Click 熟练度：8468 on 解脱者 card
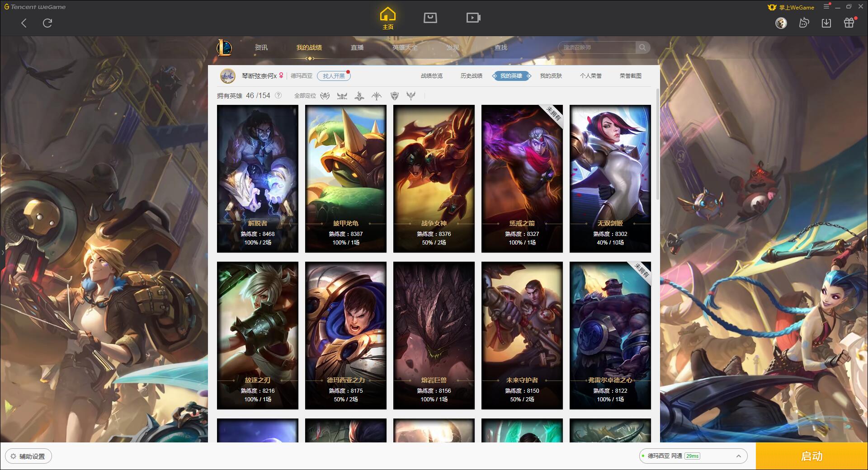The height and width of the screenshot is (470, 868). [x=258, y=234]
